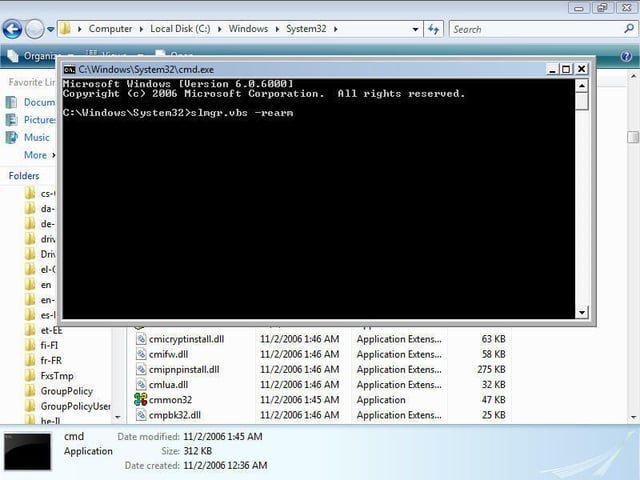Click the magnifier icon in Search box
The width and height of the screenshot is (640, 480).
629,29
